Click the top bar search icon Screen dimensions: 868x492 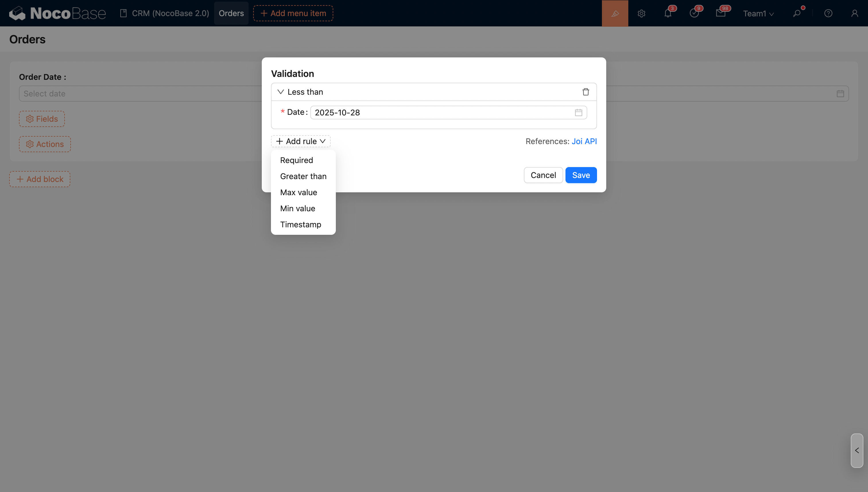tap(797, 13)
